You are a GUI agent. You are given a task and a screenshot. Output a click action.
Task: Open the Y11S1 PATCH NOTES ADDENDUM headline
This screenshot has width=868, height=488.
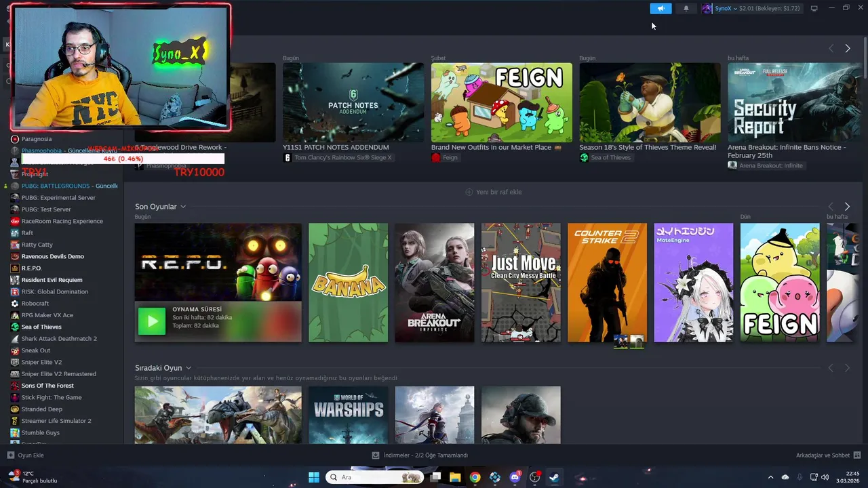[336, 147]
